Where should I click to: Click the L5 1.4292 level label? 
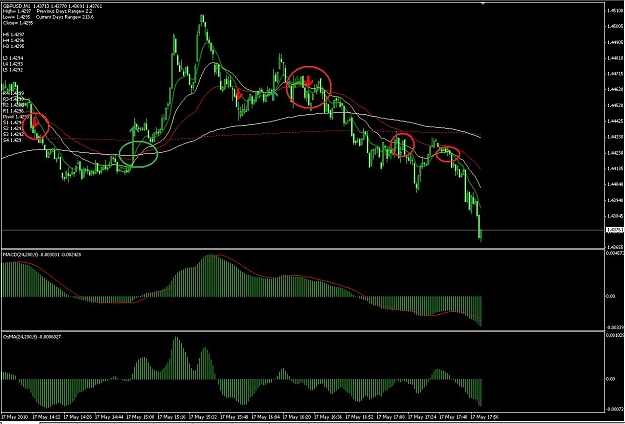13,70
